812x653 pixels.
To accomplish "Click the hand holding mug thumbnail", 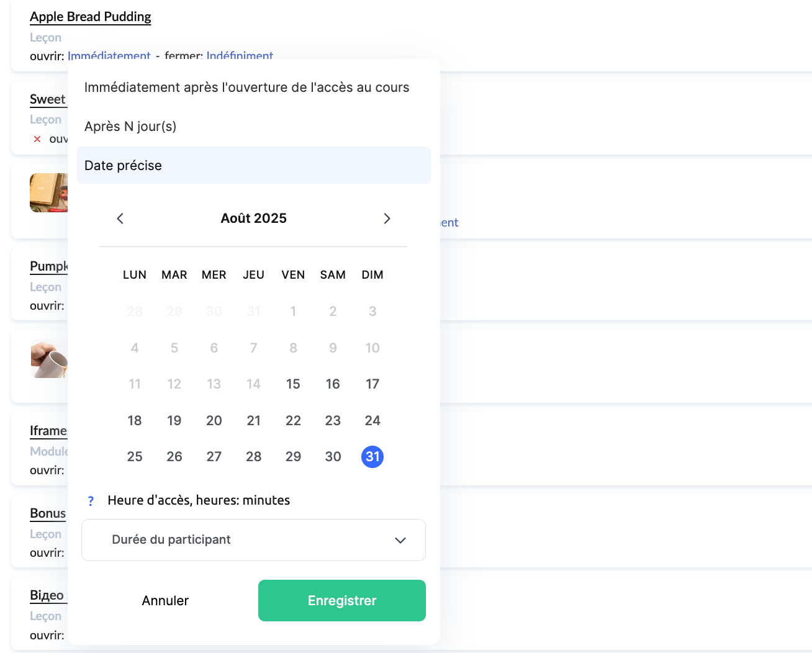I will (x=48, y=360).
